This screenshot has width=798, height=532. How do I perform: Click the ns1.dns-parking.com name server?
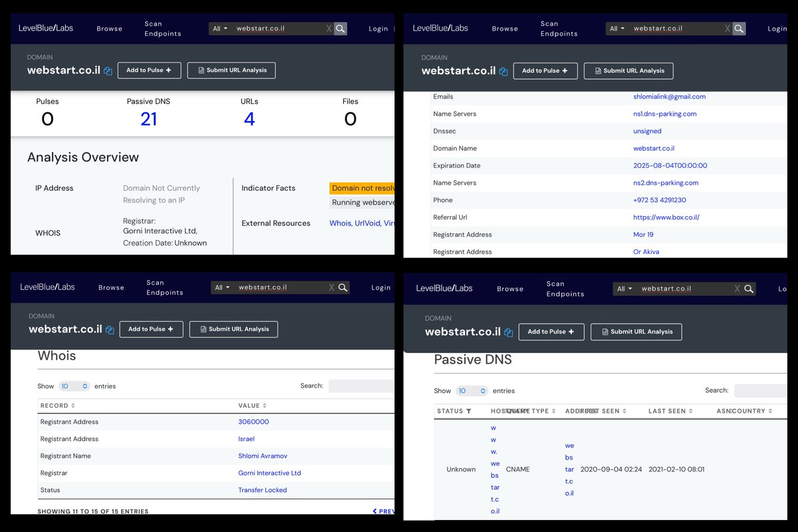pyautogui.click(x=664, y=114)
